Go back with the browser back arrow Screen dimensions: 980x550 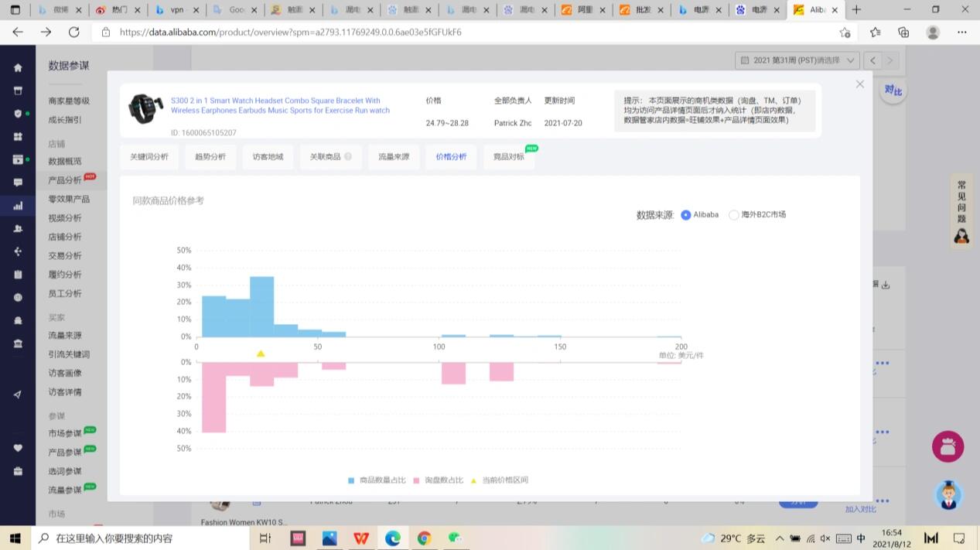tap(18, 32)
